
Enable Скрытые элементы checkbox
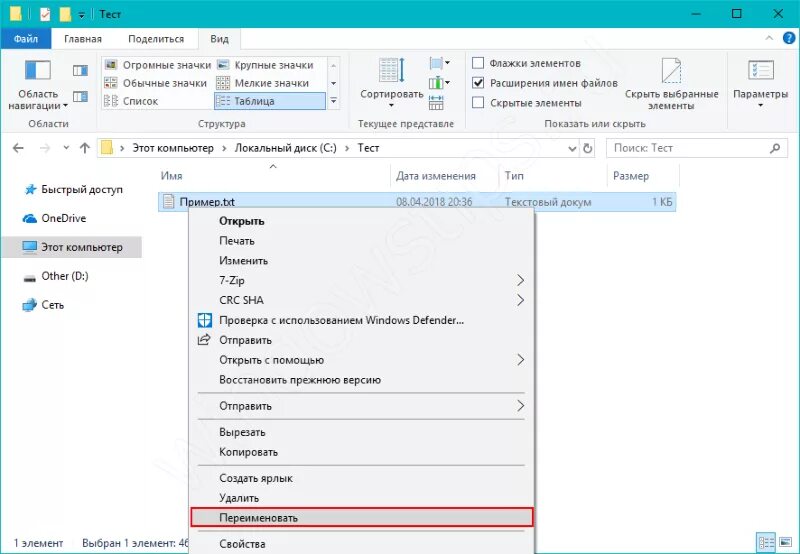(x=478, y=103)
